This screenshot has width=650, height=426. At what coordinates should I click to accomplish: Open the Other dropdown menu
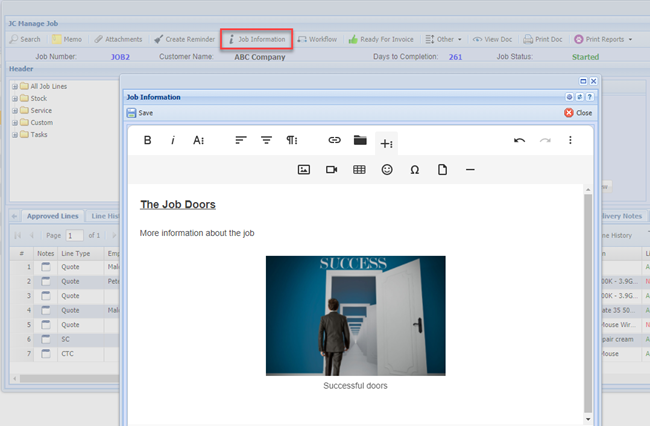click(x=443, y=39)
